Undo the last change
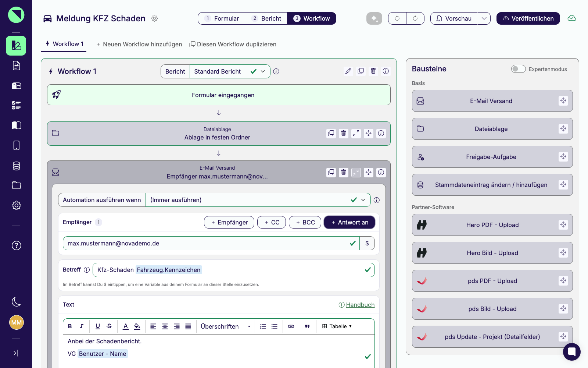Viewport: 588px width, 368px height. [x=397, y=18]
